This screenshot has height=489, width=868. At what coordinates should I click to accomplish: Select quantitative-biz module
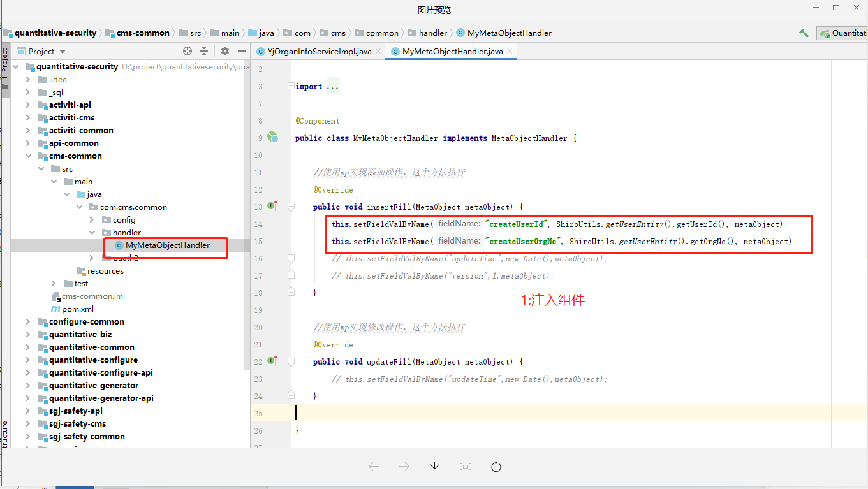point(75,335)
